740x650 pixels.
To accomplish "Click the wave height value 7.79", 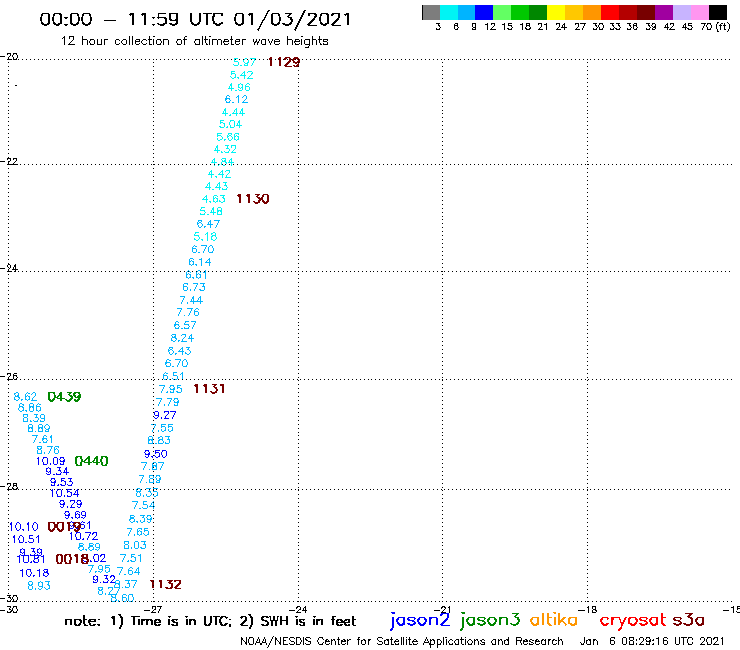I will pos(168,402).
